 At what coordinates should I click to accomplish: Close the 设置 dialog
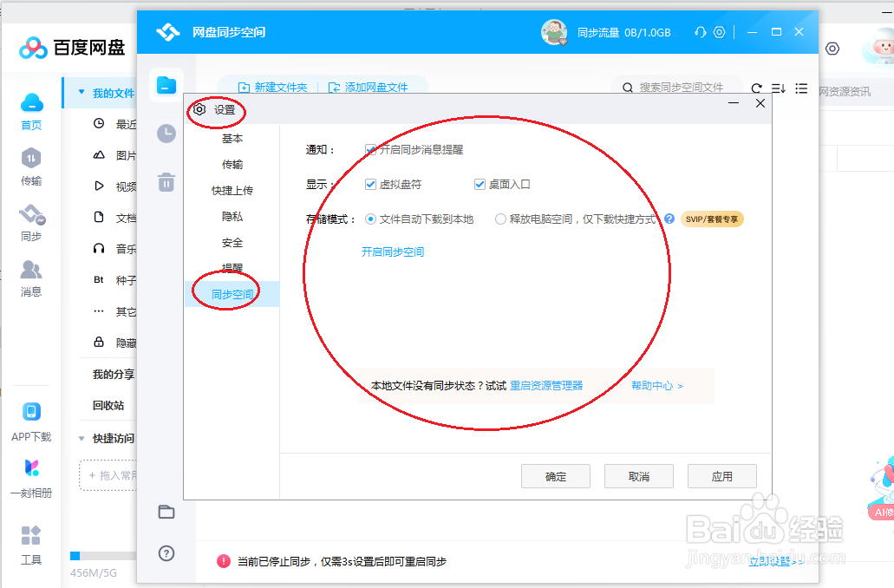click(760, 103)
